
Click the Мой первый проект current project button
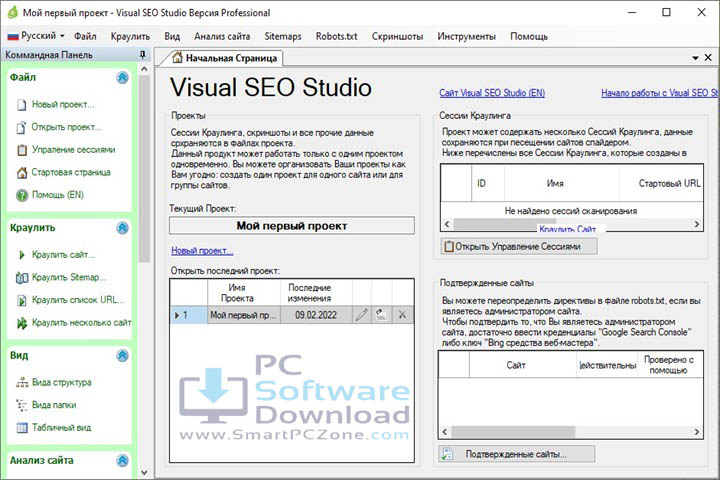292,226
